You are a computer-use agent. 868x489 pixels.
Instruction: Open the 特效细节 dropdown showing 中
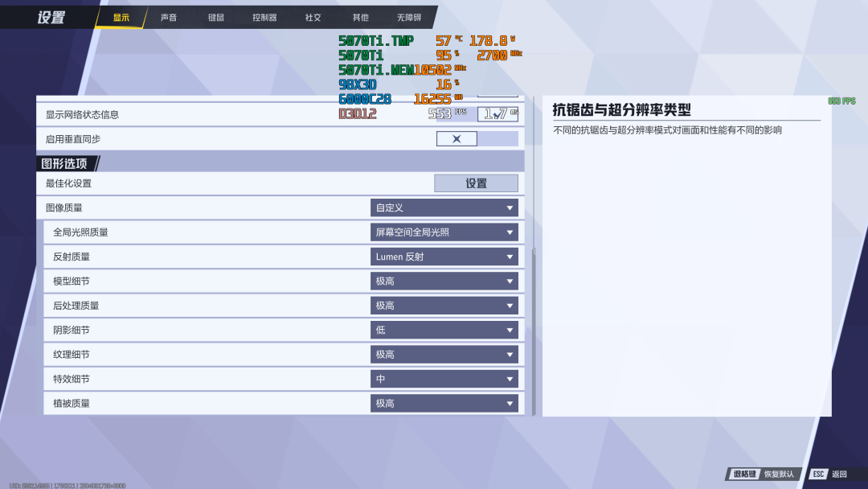point(444,379)
